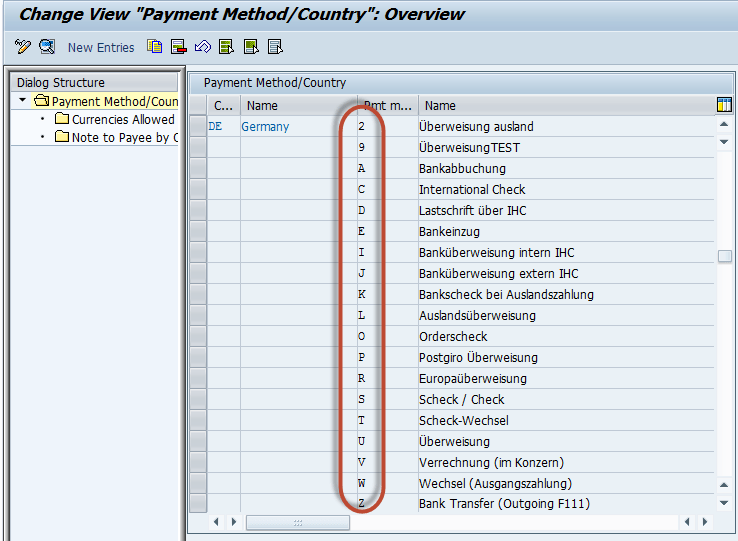Screen dimensions: 738x541
Task: Click the table's horizontal scrollbar thumb
Action: click(x=297, y=523)
